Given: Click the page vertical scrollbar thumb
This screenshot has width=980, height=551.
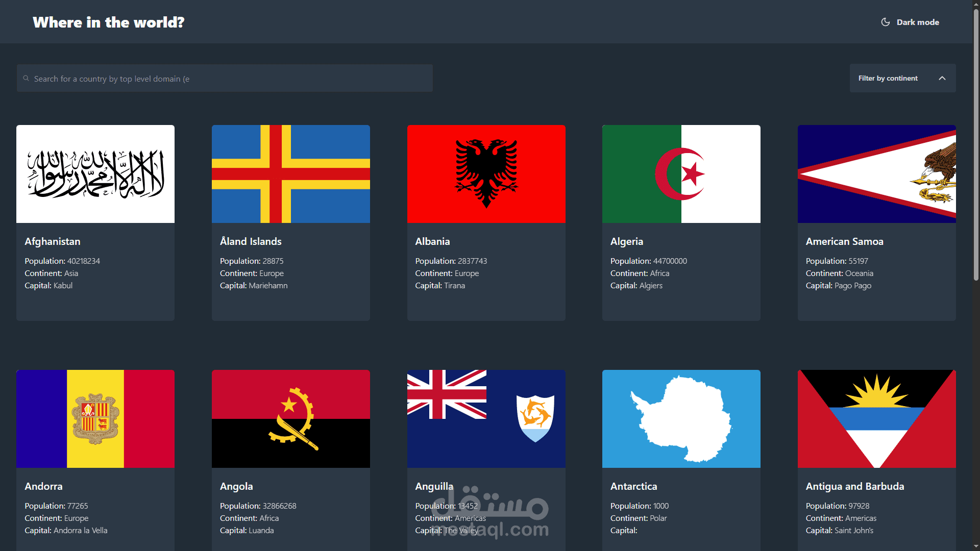Looking at the screenshot, I should tap(976, 144).
